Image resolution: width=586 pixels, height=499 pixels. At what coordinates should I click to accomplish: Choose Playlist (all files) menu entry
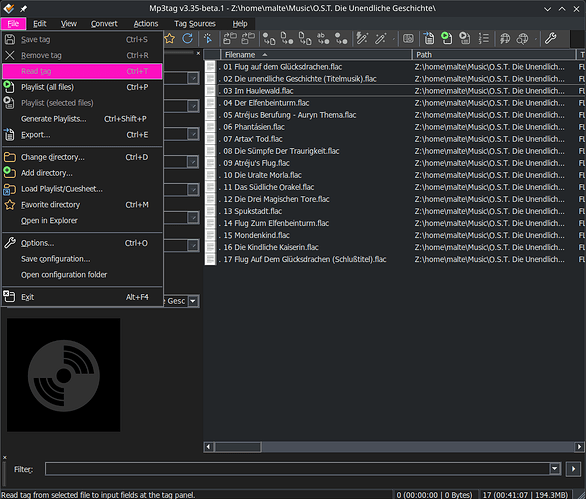82,87
